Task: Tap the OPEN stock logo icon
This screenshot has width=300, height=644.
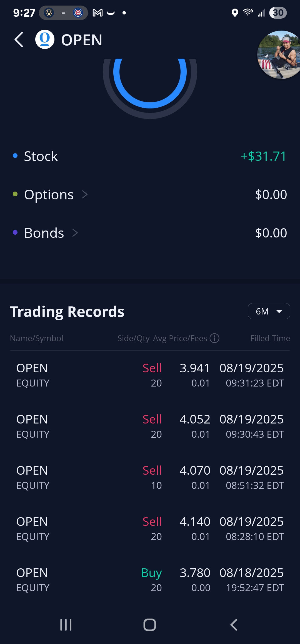Action: pos(45,39)
